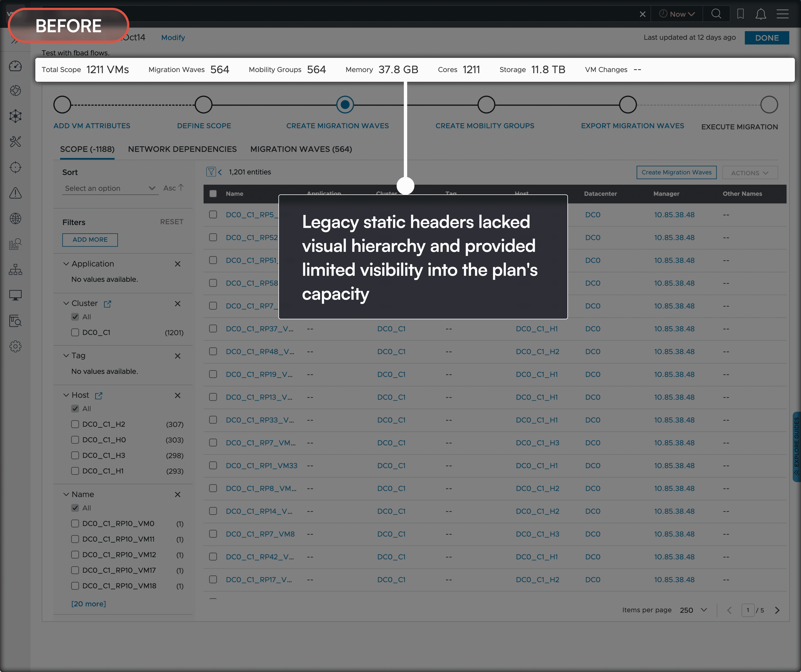Collapse the Host filter section chevron
Viewport: 801px width, 672px height.
pyautogui.click(x=66, y=395)
